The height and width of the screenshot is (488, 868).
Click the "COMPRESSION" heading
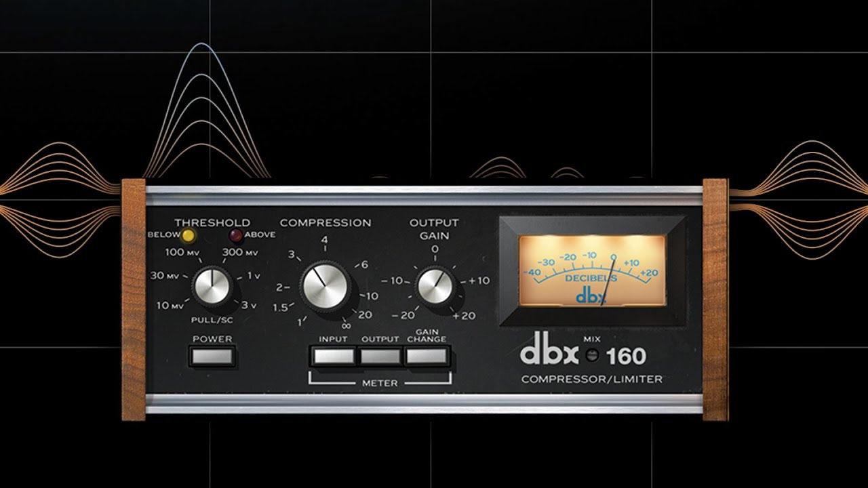(325, 222)
